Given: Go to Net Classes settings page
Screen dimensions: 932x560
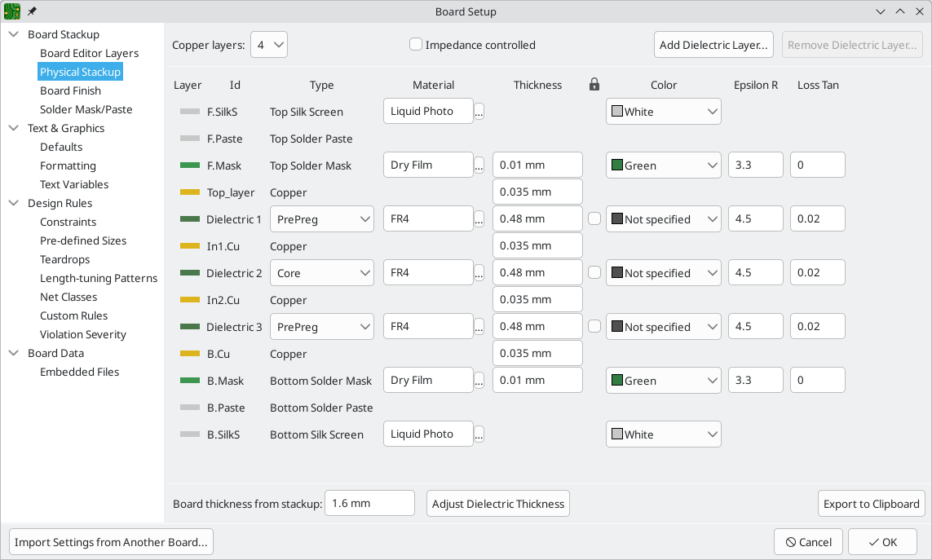Looking at the screenshot, I should tap(68, 297).
